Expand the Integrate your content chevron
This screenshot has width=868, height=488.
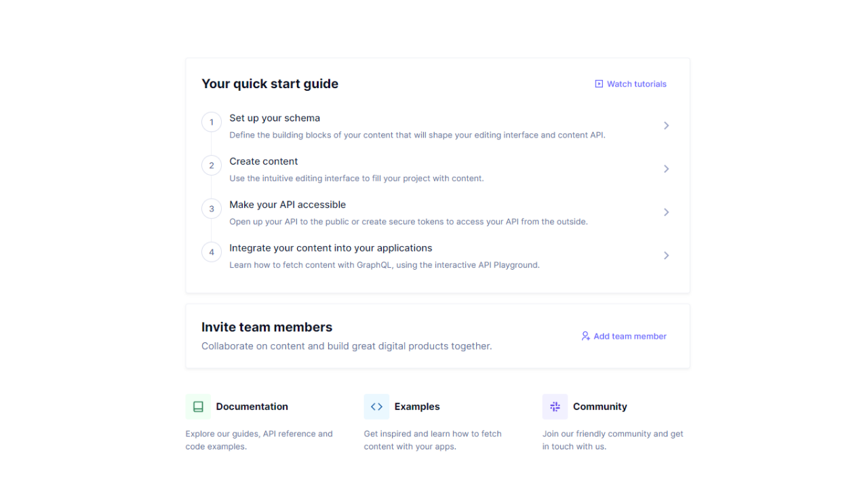pyautogui.click(x=667, y=256)
